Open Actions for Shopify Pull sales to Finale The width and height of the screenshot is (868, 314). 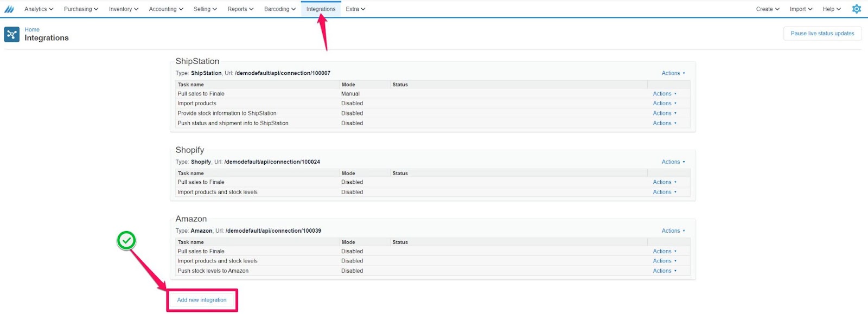(665, 182)
